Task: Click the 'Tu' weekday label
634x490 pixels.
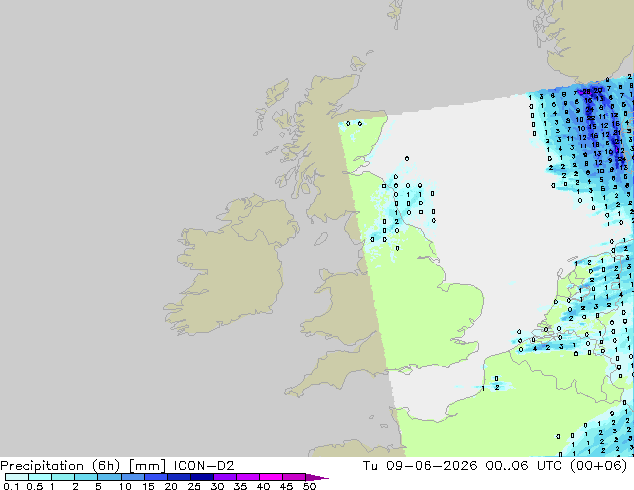Action: click(x=370, y=466)
